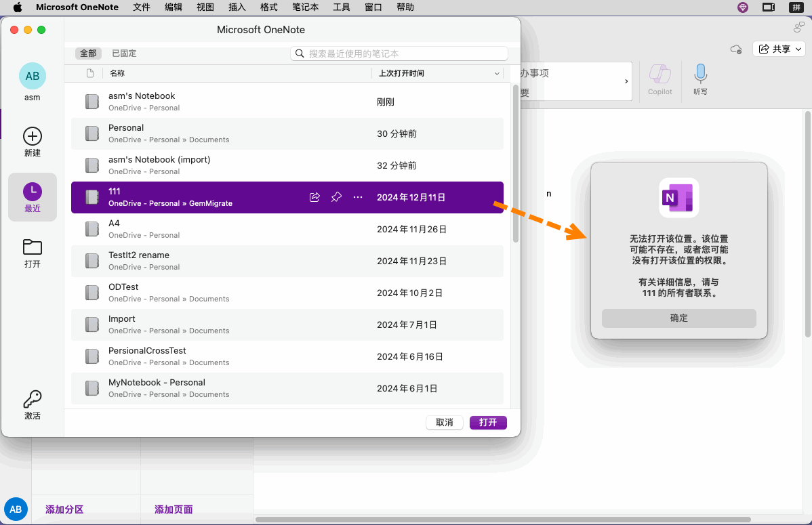The image size is (812, 525).
Task: Click the purple gem menu bar icon
Action: [x=743, y=7]
